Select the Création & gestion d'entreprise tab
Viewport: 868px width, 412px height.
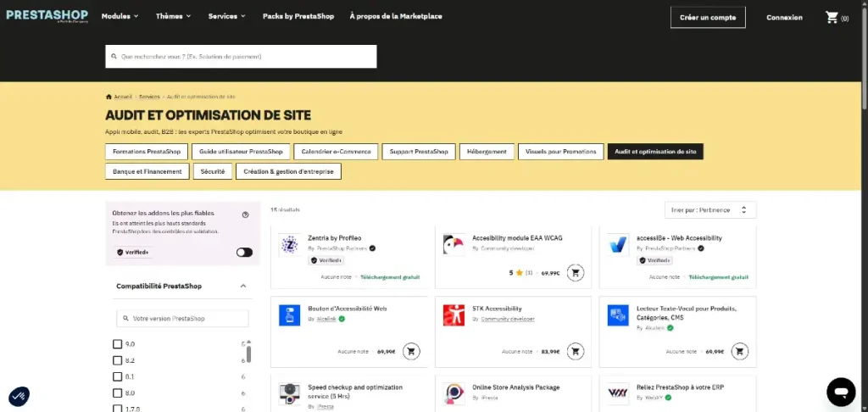pos(288,171)
